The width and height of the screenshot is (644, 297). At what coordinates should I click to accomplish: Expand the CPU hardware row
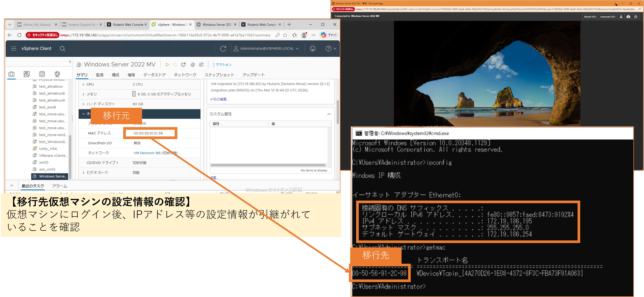tap(83, 84)
